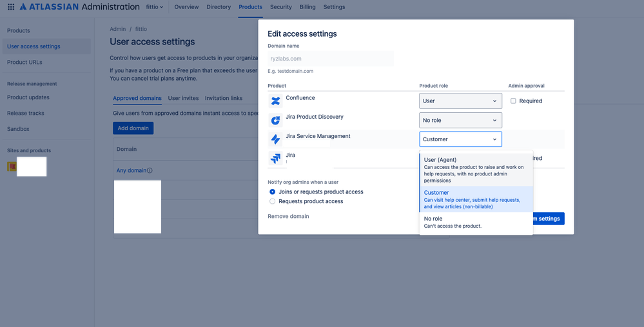
Task: Open the Jira Product Discovery role dropdown
Action: click(x=460, y=121)
